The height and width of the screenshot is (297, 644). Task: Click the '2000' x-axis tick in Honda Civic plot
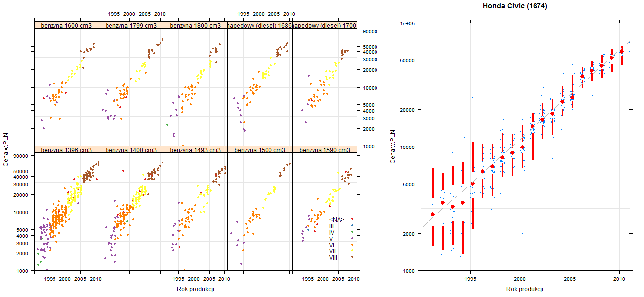(x=520, y=279)
